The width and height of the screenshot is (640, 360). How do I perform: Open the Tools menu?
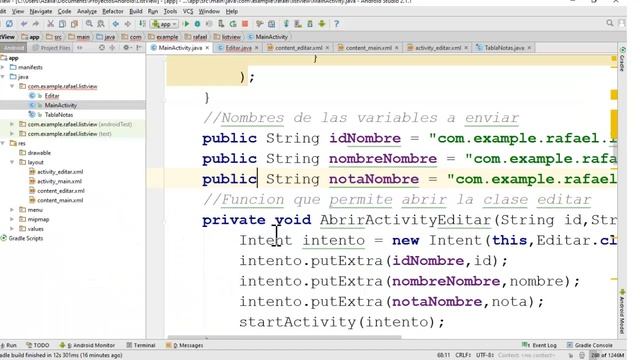pos(170,11)
